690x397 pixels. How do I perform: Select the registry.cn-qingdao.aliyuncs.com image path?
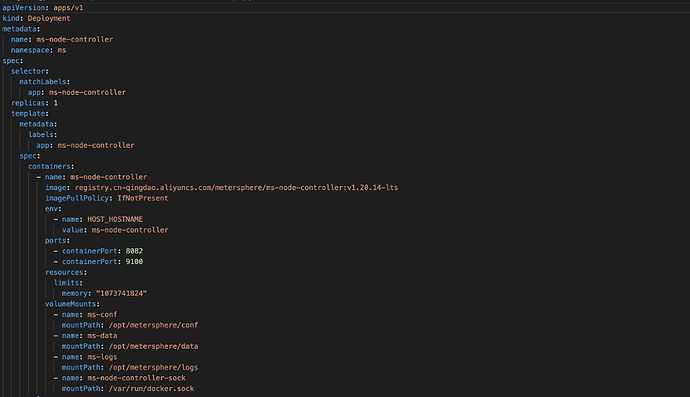[236, 187]
